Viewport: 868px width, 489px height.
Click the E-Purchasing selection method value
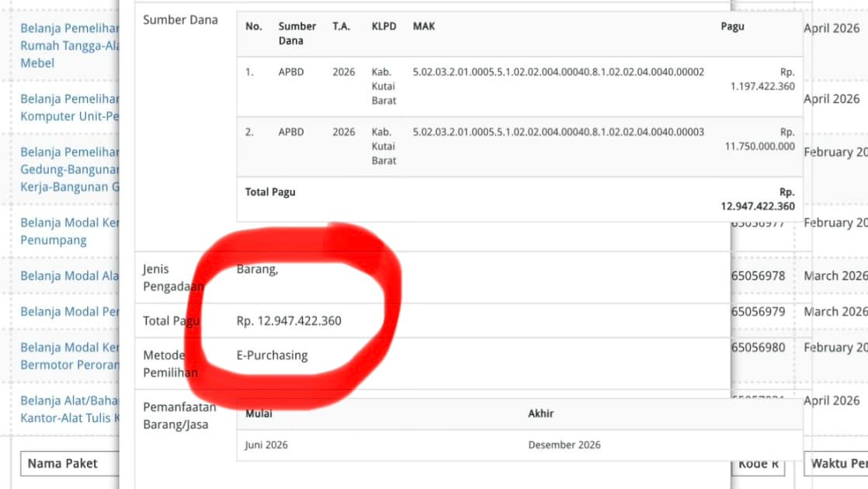pyautogui.click(x=272, y=355)
